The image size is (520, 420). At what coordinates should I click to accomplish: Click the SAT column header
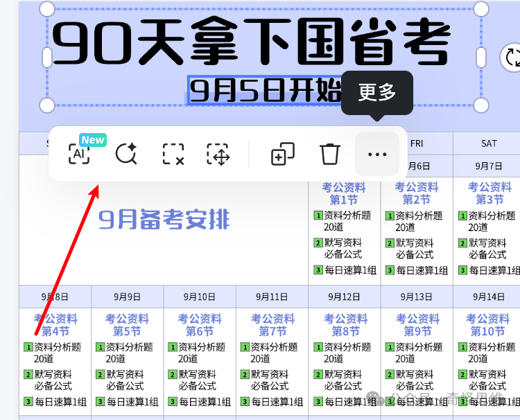pyautogui.click(x=489, y=143)
